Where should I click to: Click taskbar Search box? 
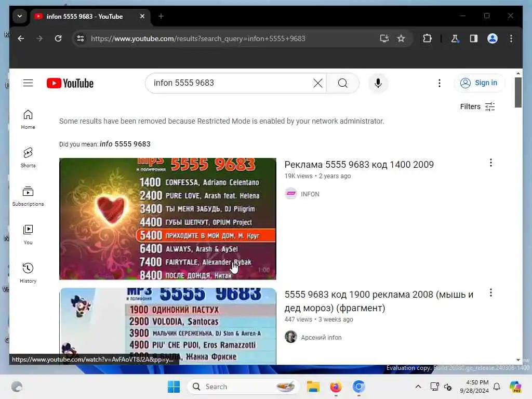pos(243,387)
